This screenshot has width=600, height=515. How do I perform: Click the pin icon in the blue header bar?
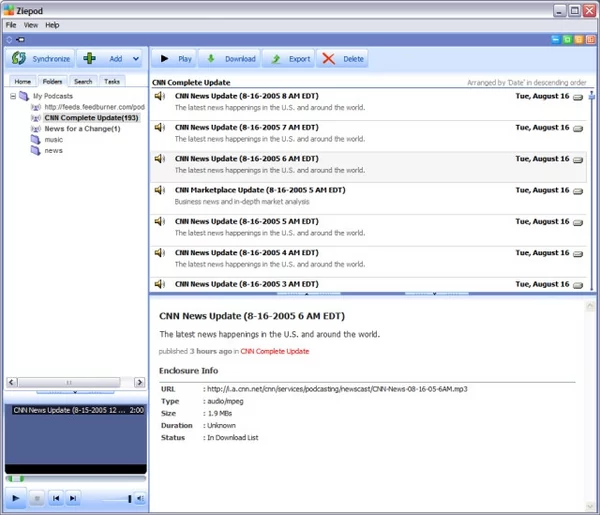point(20,39)
